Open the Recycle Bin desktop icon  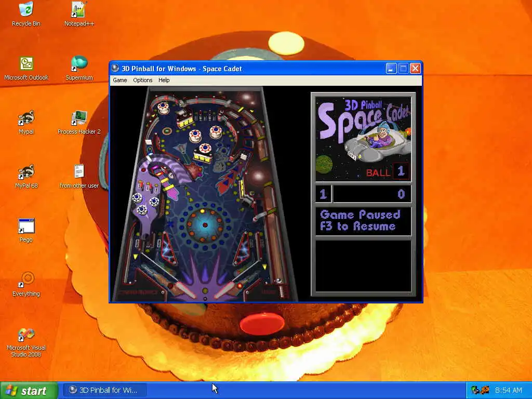[26, 14]
